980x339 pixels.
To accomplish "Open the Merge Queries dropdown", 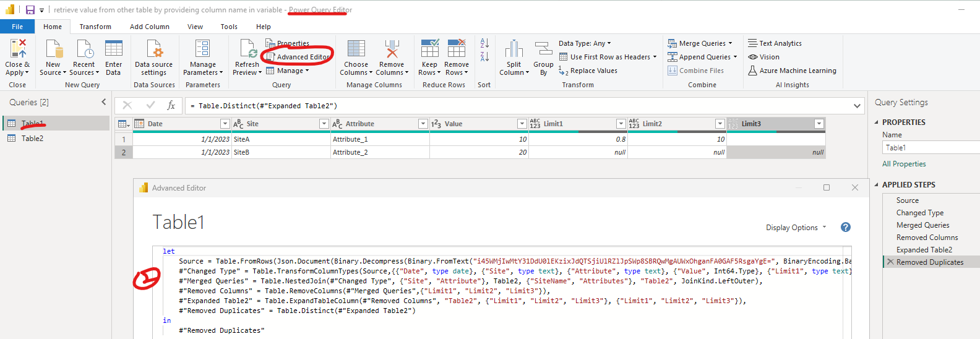I will tap(700, 43).
